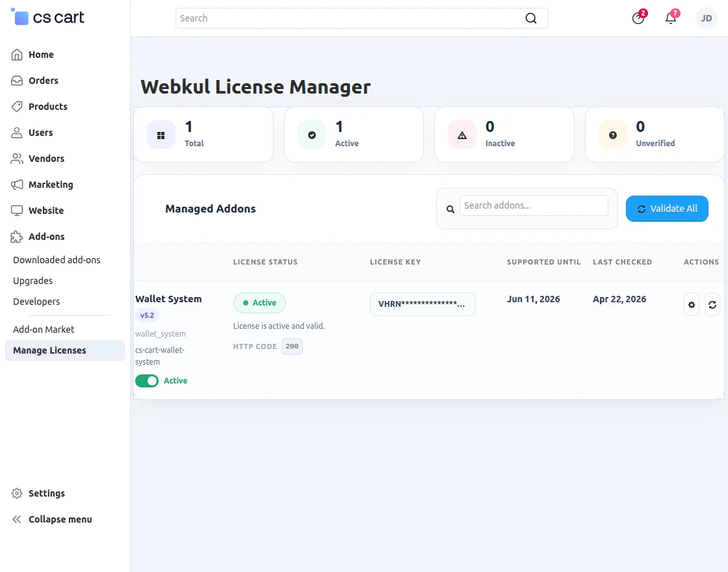
Task: Switch to the Add-on Market page
Action: click(43, 330)
